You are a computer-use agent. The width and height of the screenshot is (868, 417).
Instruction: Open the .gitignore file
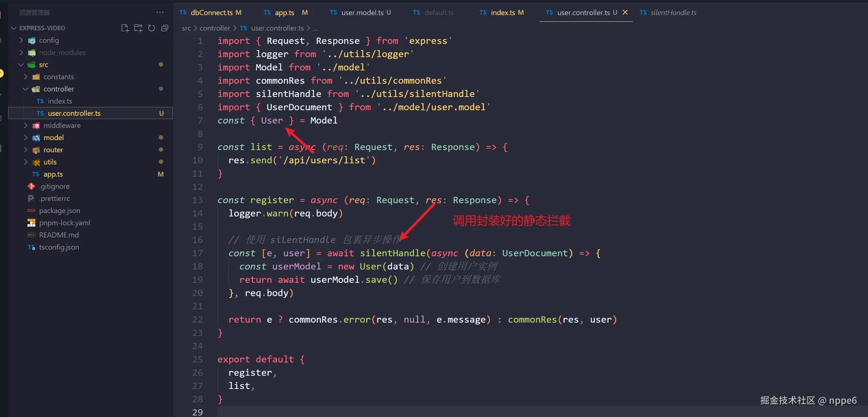(x=54, y=186)
